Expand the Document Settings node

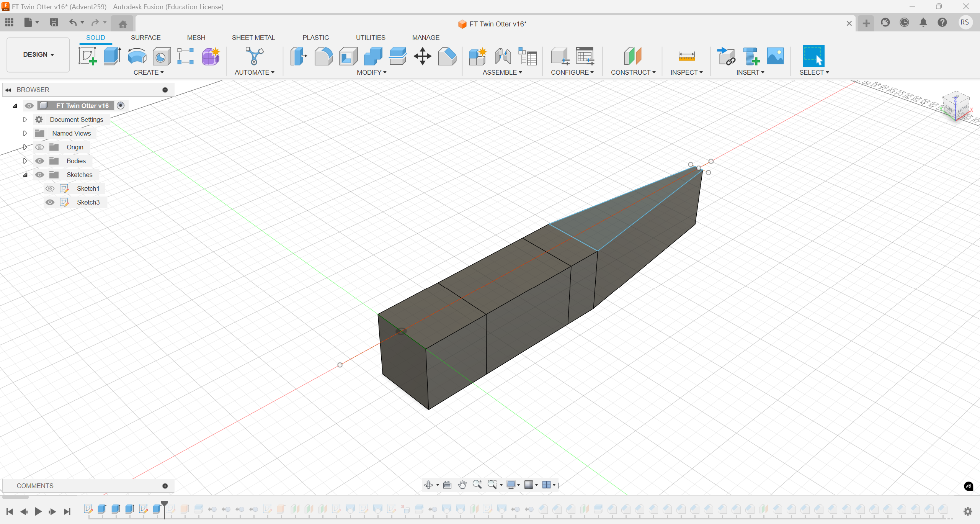pos(25,120)
